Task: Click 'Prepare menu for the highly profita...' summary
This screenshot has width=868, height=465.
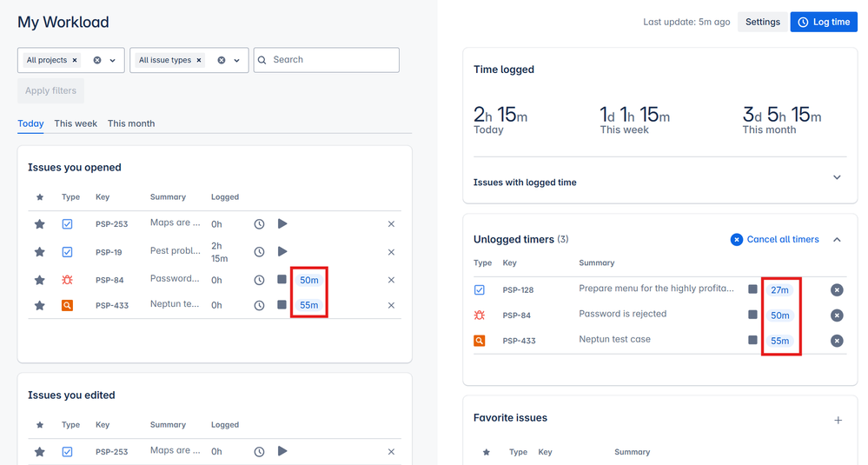Action: [656, 289]
